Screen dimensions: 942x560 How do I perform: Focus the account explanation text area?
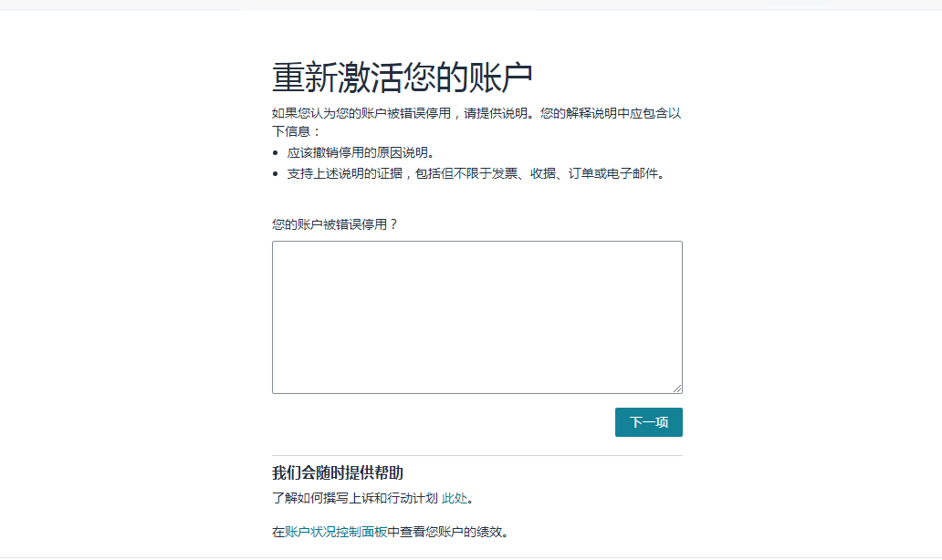click(477, 316)
